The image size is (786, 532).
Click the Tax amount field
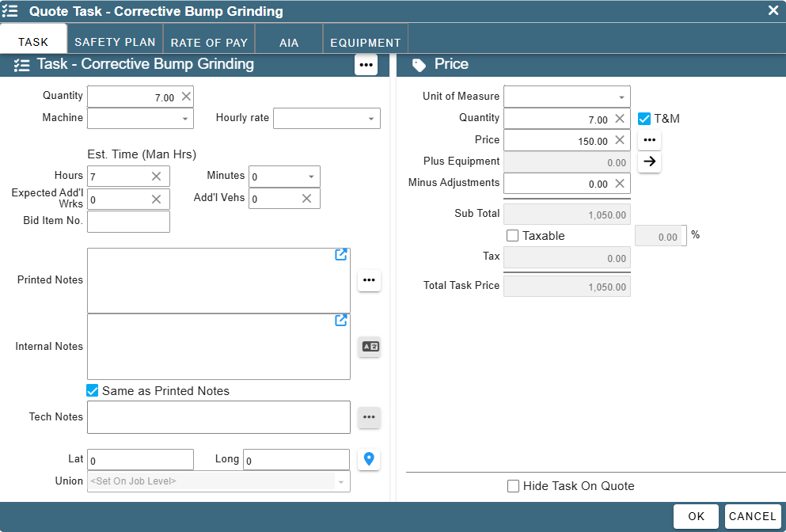567,258
